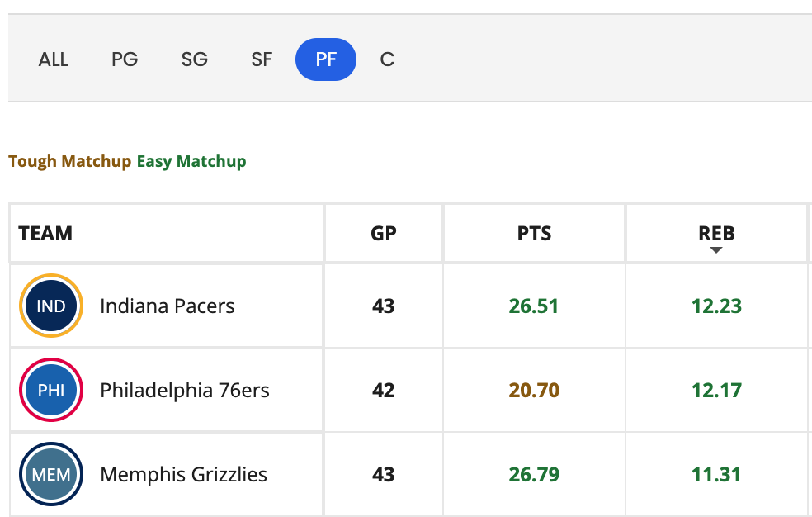The image size is (812, 517).
Task: Sort table by REB column header
Action: 717,233
